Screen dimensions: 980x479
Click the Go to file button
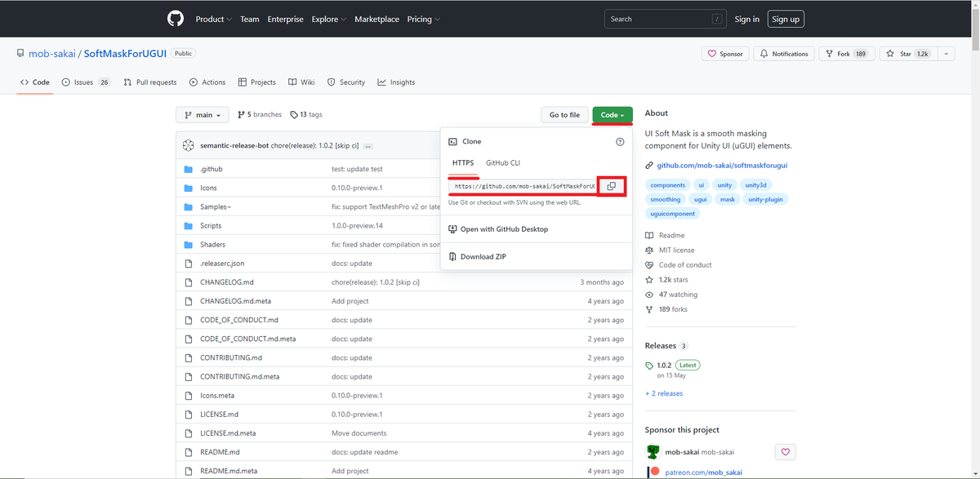click(564, 115)
